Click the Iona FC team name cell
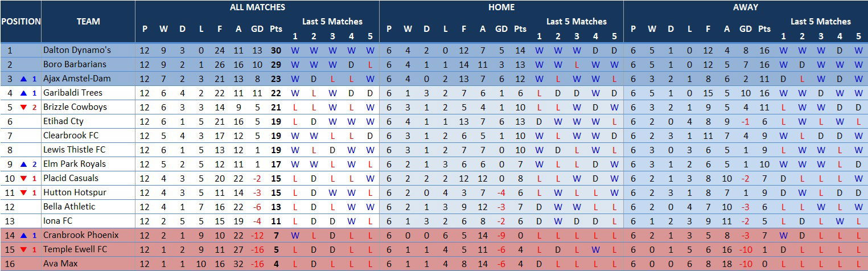The width and height of the screenshot is (868, 271). 58,221
